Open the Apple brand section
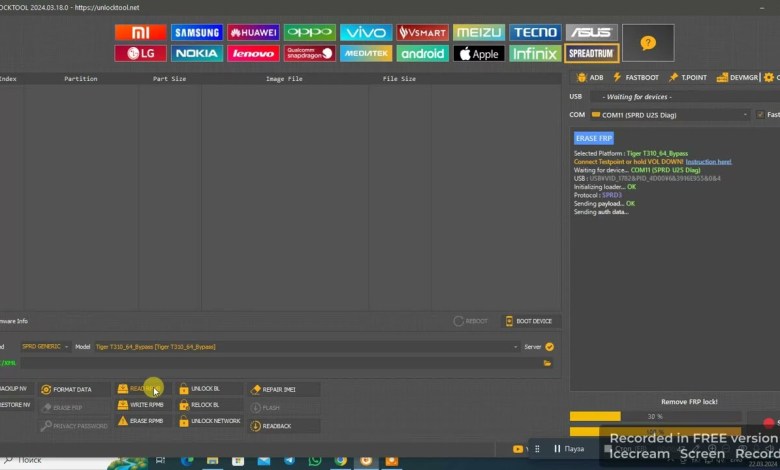Viewport: 780px width, 470px height. click(478, 54)
